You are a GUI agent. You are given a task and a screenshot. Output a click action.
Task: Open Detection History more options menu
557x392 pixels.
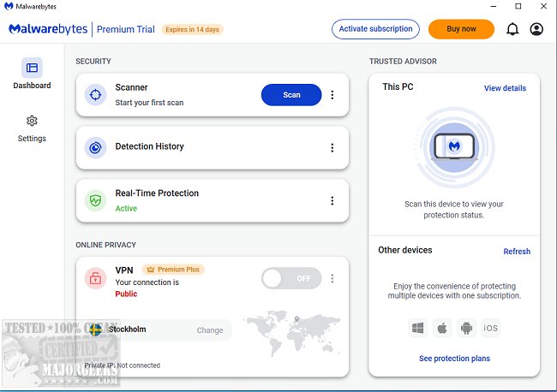(332, 148)
